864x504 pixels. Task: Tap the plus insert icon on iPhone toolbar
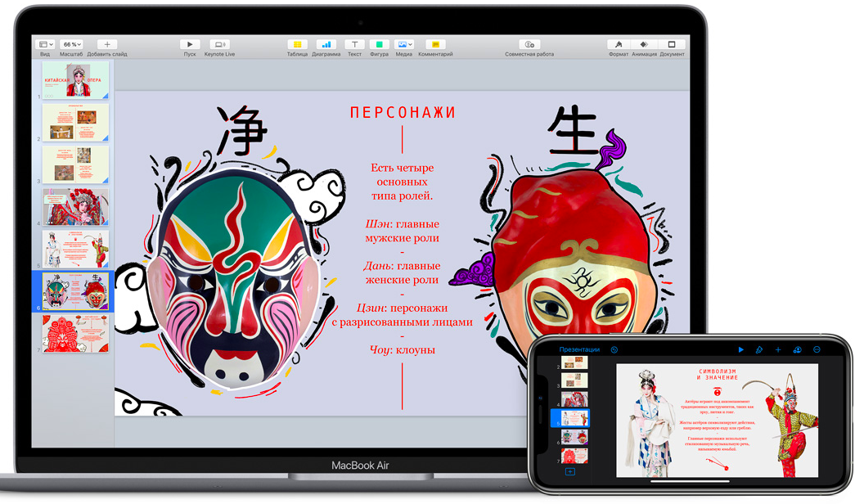coord(778,349)
